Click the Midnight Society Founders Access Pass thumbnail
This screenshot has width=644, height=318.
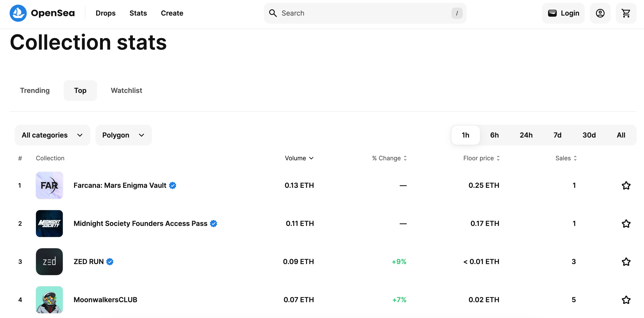[x=49, y=224]
